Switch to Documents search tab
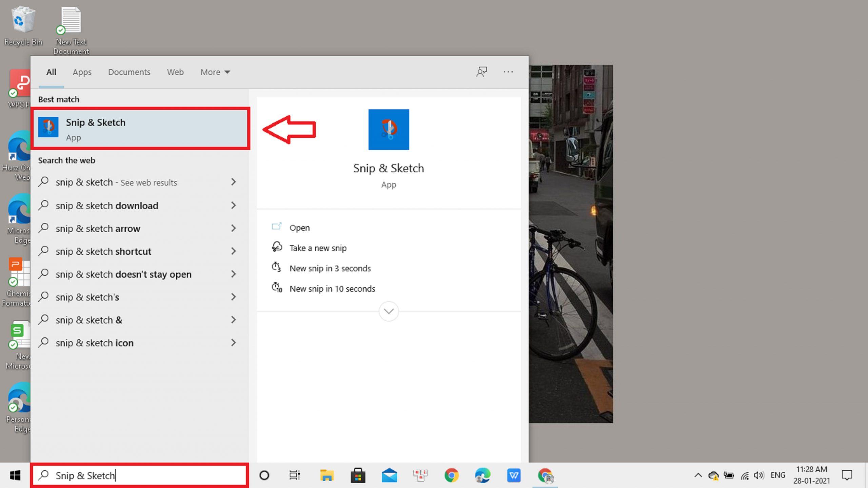The image size is (868, 488). click(x=129, y=72)
